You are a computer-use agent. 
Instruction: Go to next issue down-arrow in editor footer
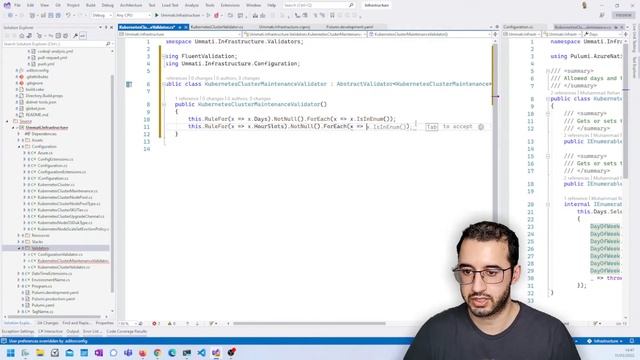pos(198,323)
